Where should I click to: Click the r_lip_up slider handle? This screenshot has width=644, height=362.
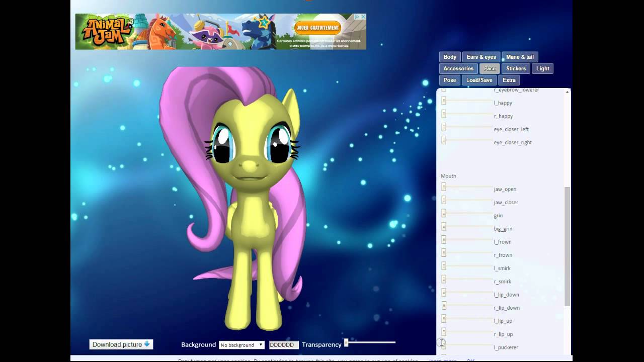444,331
